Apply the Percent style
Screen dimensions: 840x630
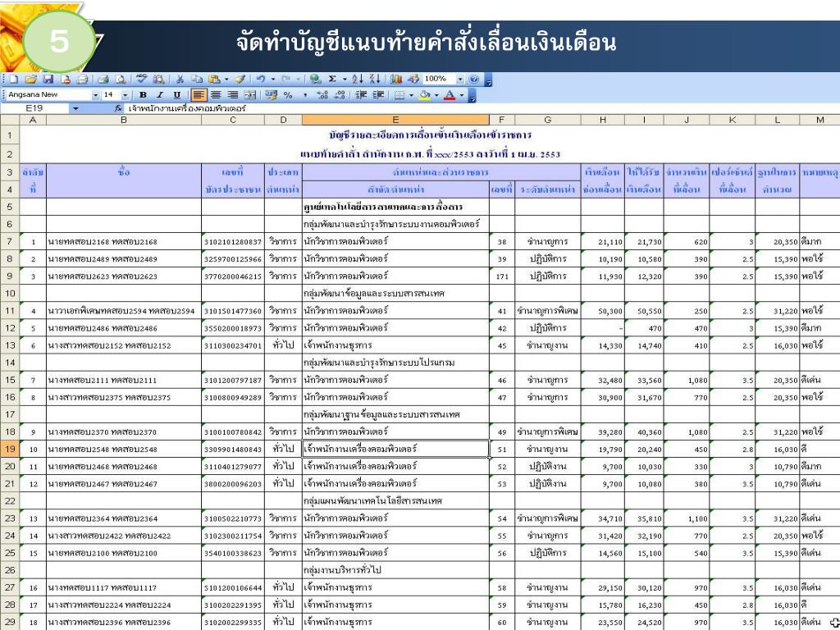(288, 95)
